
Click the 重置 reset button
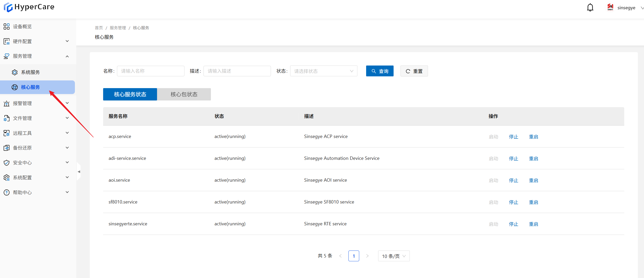(x=414, y=71)
